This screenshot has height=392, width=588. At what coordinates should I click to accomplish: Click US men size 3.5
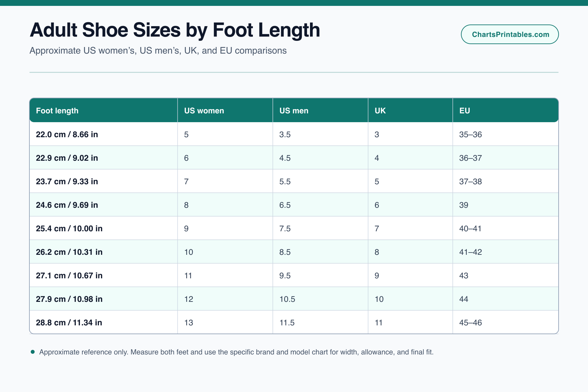coord(320,134)
